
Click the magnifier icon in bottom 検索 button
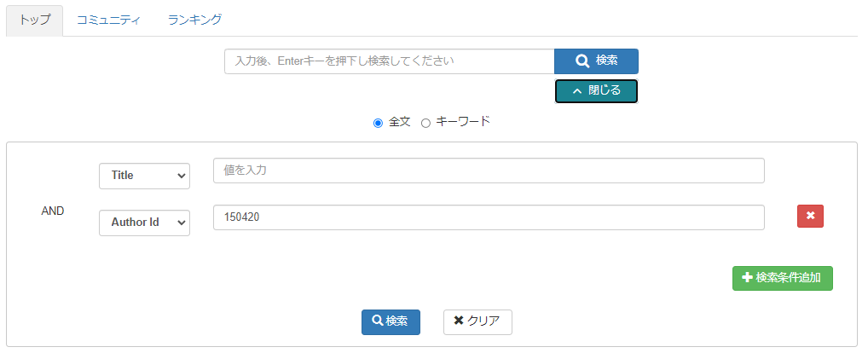(x=377, y=321)
